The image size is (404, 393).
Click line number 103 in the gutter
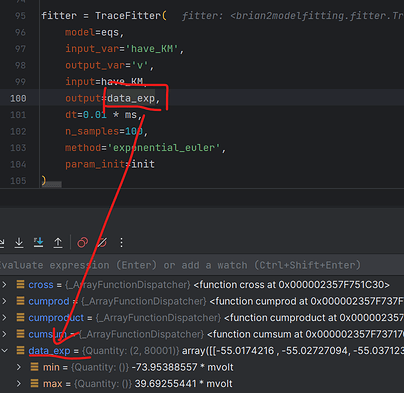[x=18, y=148]
